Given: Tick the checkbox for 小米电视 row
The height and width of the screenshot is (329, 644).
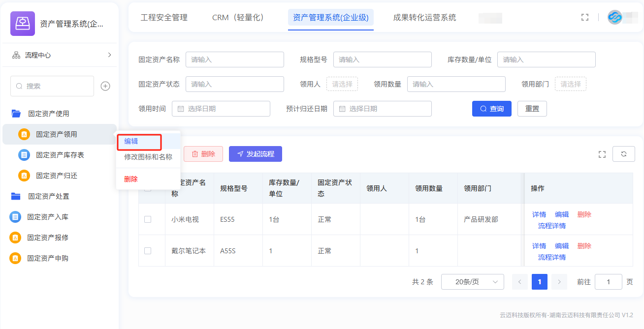Looking at the screenshot, I should click(148, 219).
